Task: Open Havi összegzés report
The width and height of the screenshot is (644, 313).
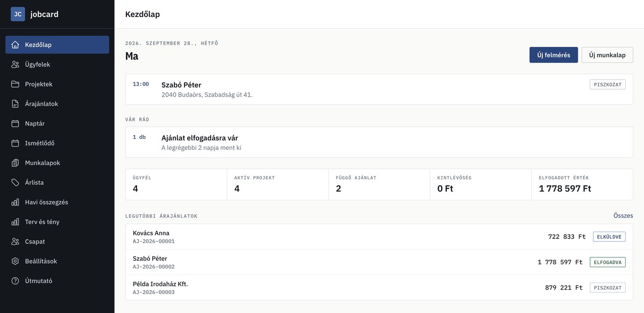Action: click(57, 202)
